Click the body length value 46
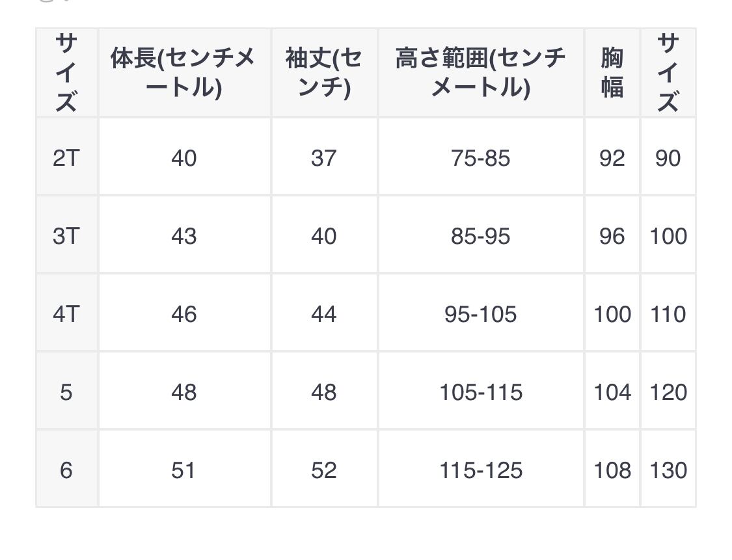This screenshot has height=560, width=732. click(183, 314)
